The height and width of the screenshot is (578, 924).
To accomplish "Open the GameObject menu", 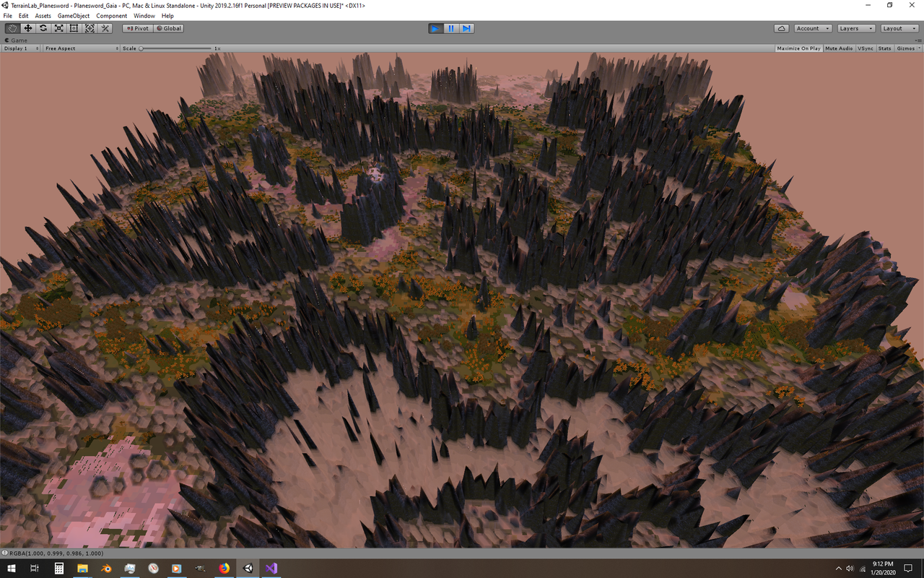I will click(x=74, y=16).
